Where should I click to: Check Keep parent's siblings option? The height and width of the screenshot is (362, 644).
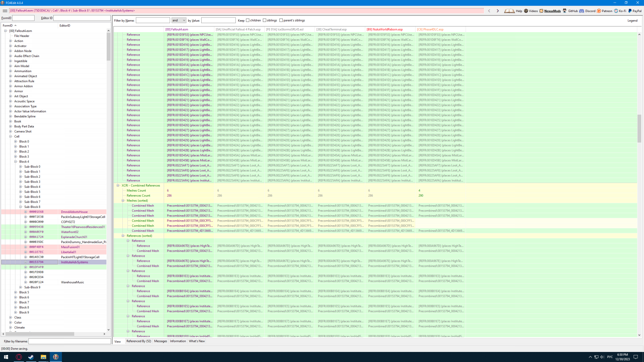tap(281, 20)
